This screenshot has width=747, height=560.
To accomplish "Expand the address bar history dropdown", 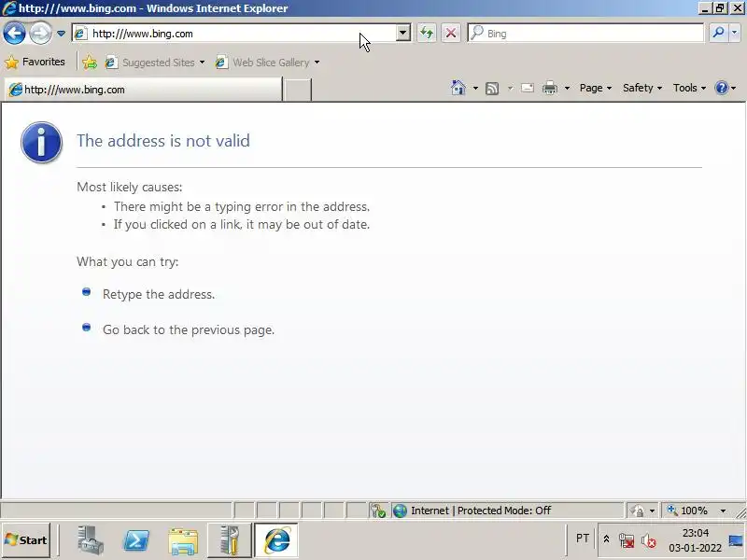I will (403, 34).
